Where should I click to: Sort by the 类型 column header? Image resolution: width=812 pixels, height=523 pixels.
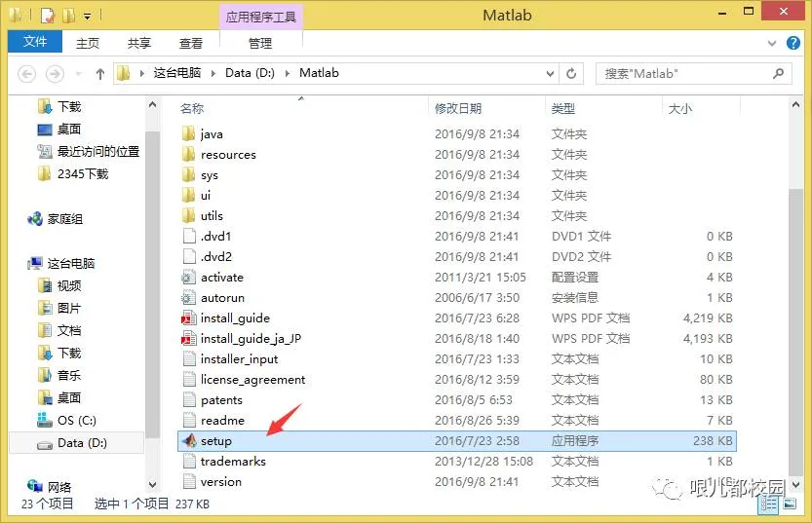(562, 109)
